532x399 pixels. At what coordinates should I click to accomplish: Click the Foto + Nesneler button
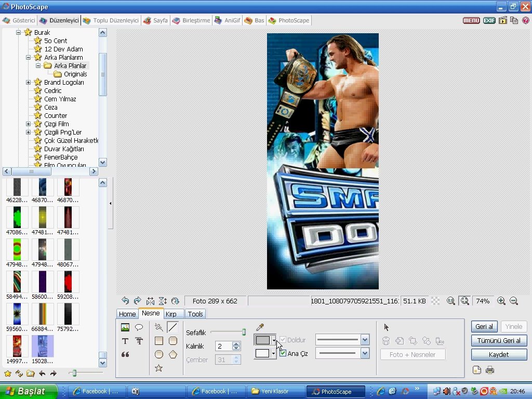[412, 354]
